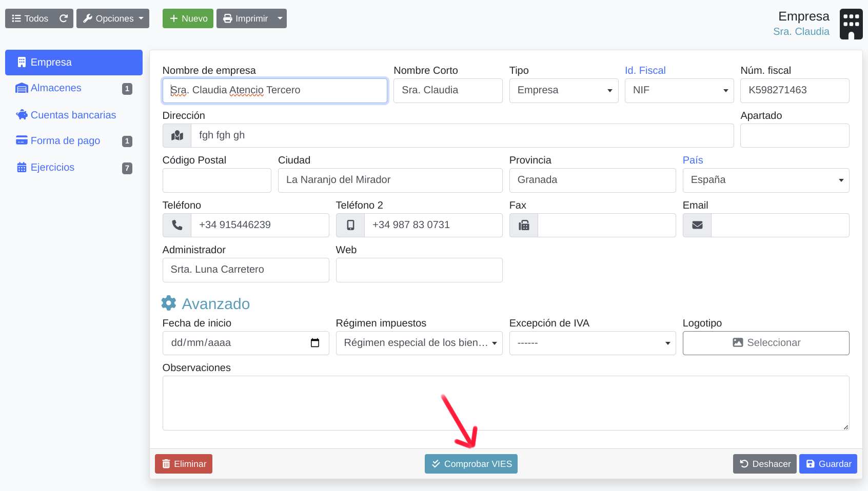
Task: Open the Excepción de IVA dropdown
Action: click(593, 343)
